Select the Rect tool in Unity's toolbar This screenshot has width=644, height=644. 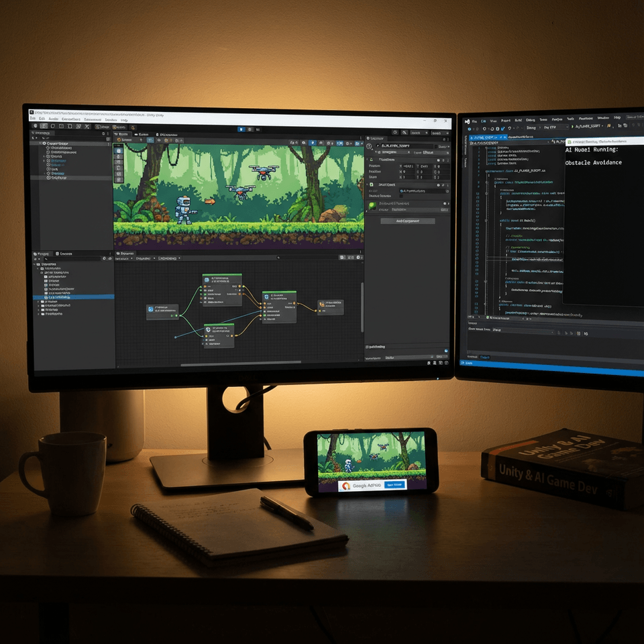tap(70, 126)
